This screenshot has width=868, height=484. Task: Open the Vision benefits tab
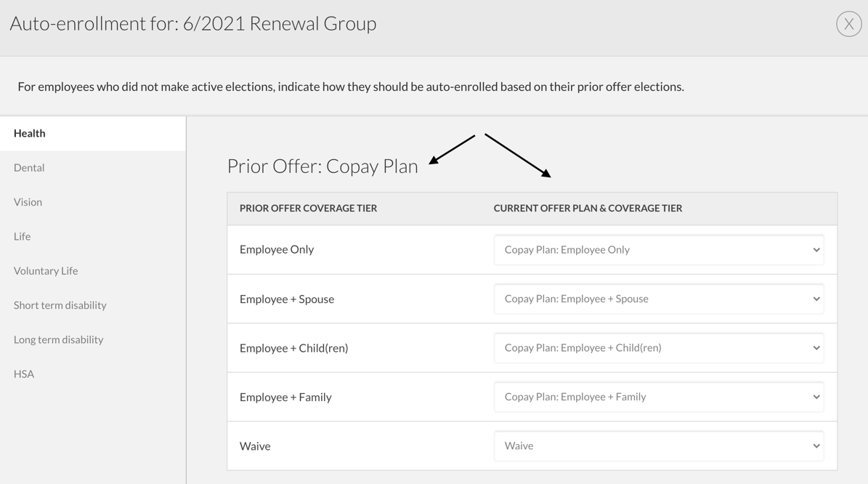[93, 202]
